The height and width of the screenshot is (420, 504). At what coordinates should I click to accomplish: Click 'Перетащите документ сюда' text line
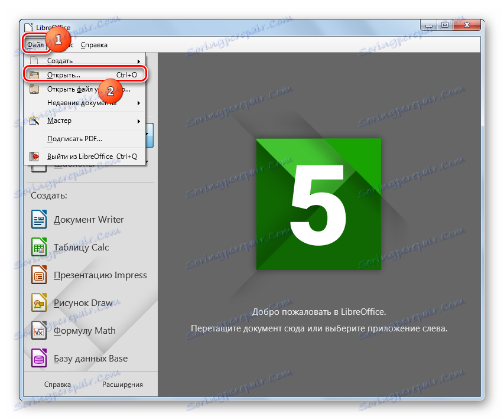pos(319,328)
